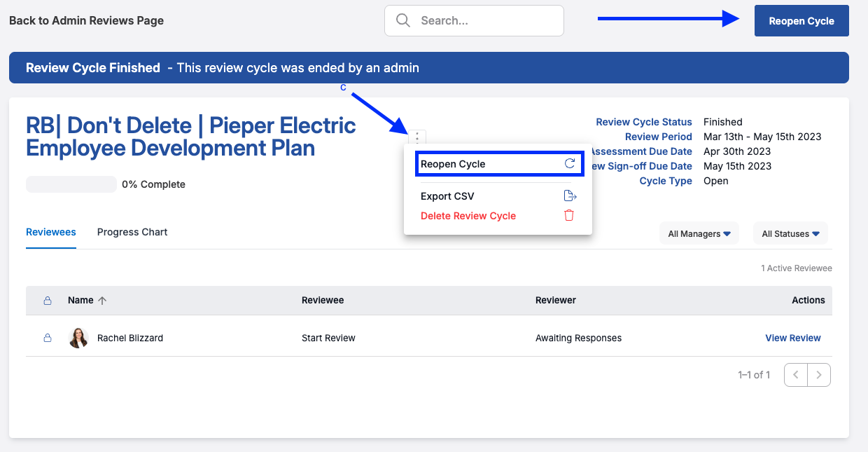Click the lock icon beside Rachel Blizzard

click(x=48, y=338)
